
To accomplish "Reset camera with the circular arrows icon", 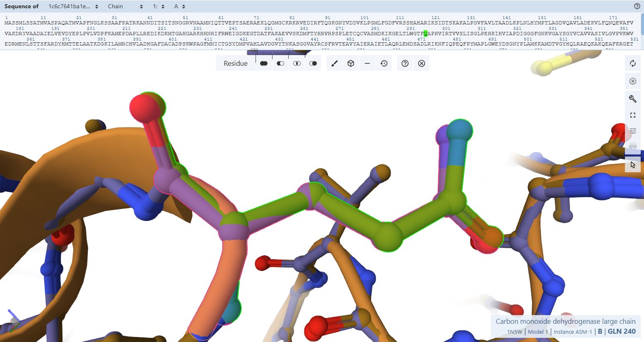I will [x=633, y=63].
